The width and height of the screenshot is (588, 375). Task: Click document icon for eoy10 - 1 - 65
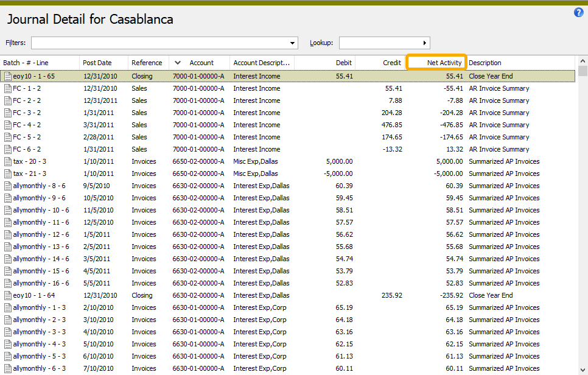coord(8,77)
